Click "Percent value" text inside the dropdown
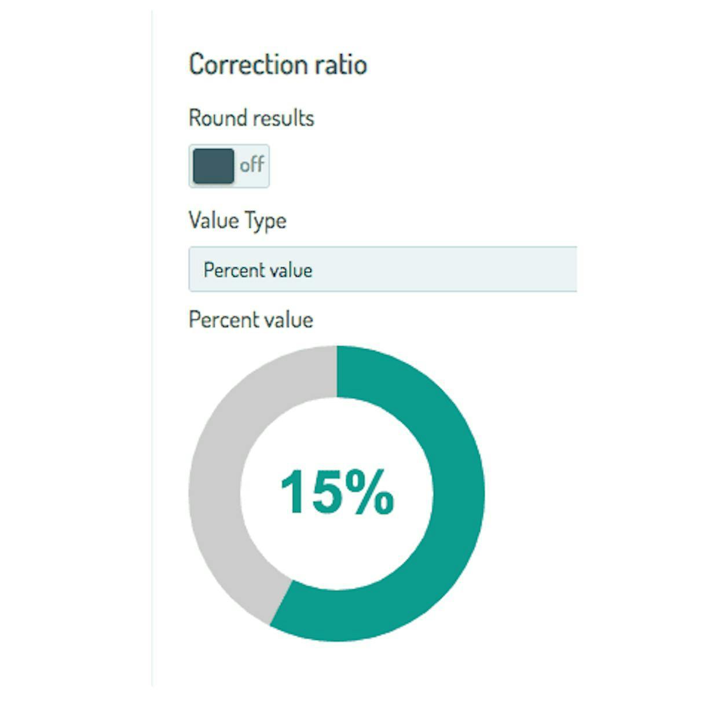Screen dimensions: 718x728 (x=258, y=270)
